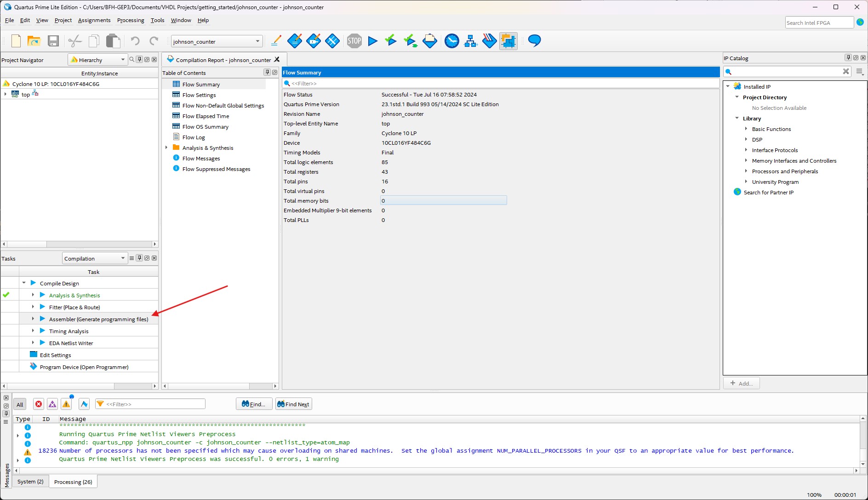This screenshot has width=868, height=500.
Task: Select Flow Log in Table of Contents
Action: (193, 137)
